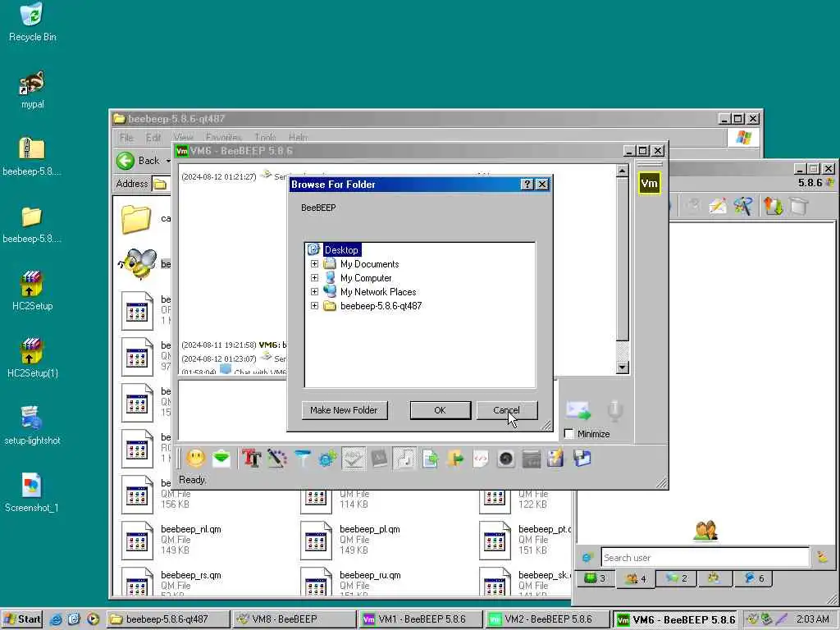840x630 pixels.
Task: Click the dialog help question mark button
Action: click(x=527, y=185)
